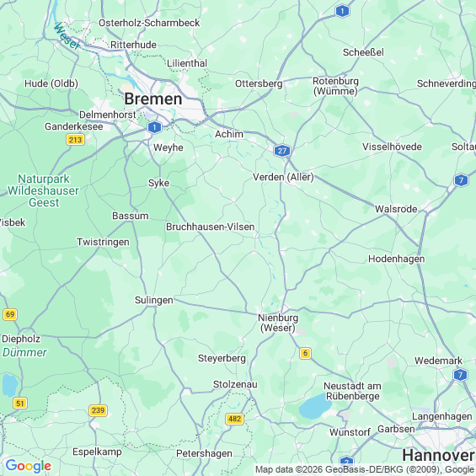Image resolution: width=476 pixels, height=476 pixels.
Task: Select the Naturpark Wildeshauser Geest label
Action: click(44, 190)
